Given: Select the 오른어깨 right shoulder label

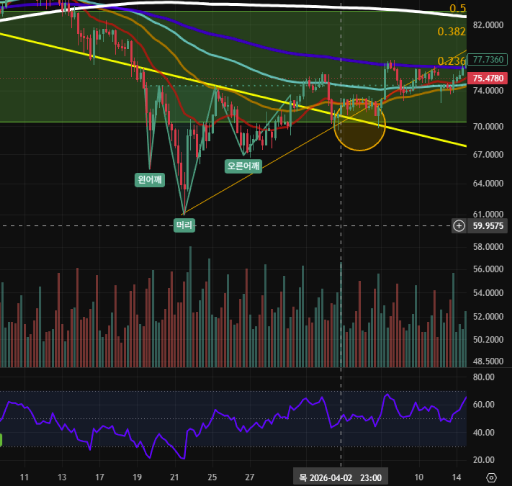Looking at the screenshot, I should 243,166.
